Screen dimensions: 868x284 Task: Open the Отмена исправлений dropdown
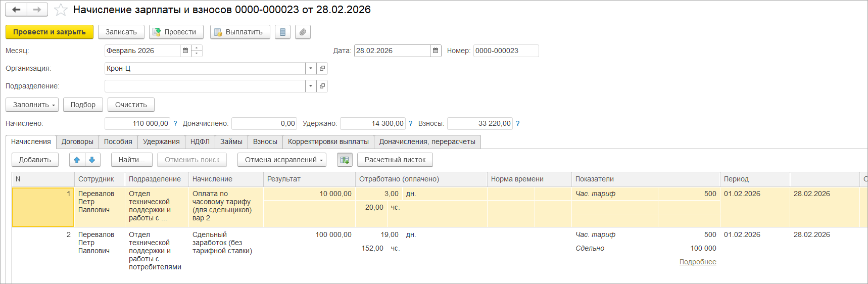coord(282,160)
